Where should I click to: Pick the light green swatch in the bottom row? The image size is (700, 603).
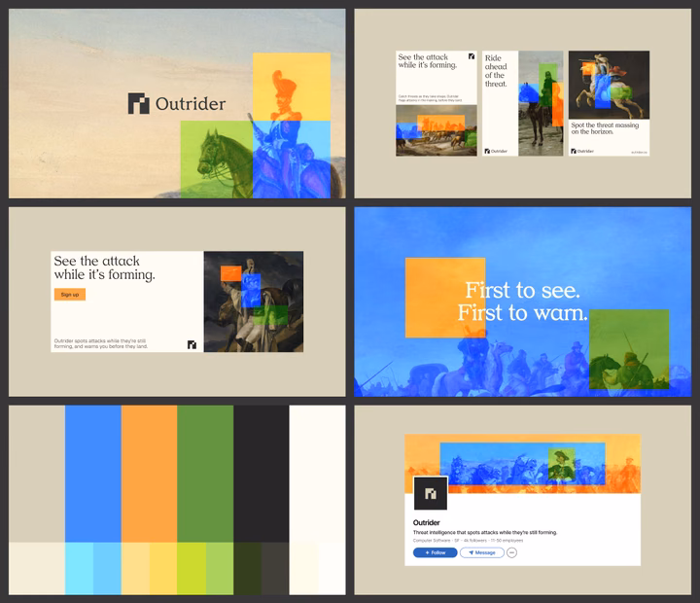[x=220, y=568]
